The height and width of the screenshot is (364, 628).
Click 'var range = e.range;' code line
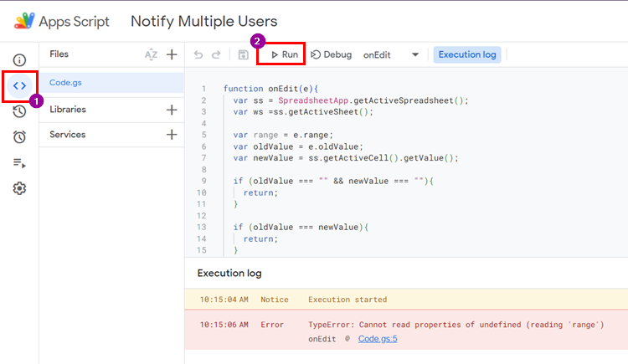click(283, 135)
